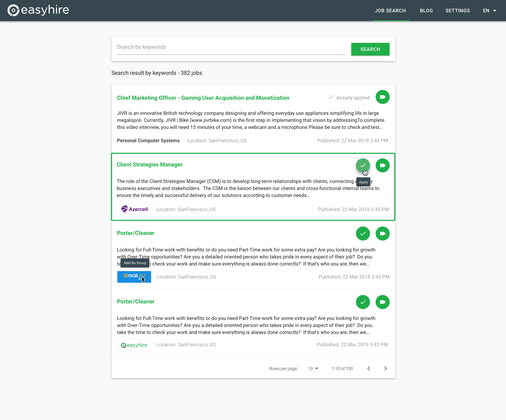Go to next page of results

click(x=385, y=368)
